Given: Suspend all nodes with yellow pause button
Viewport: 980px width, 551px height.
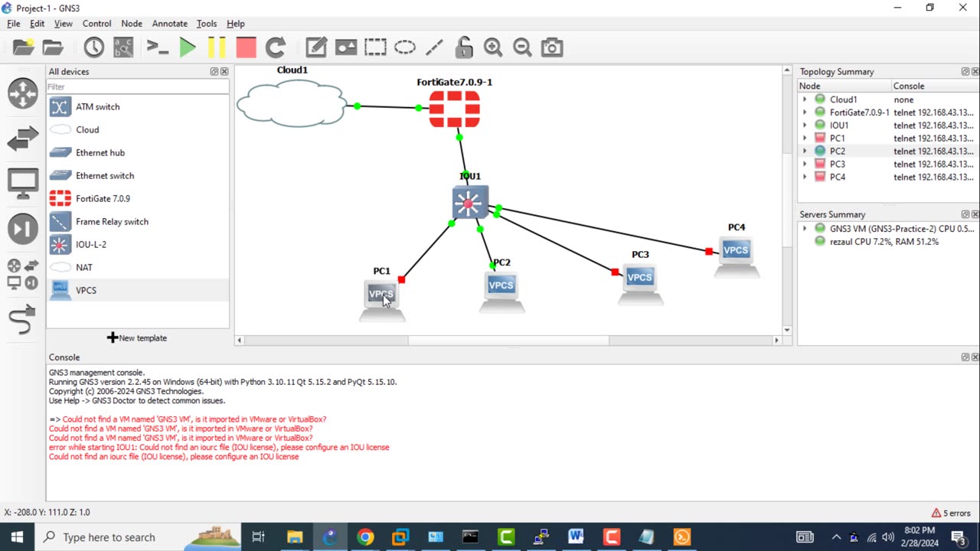Looking at the screenshot, I should tap(217, 47).
